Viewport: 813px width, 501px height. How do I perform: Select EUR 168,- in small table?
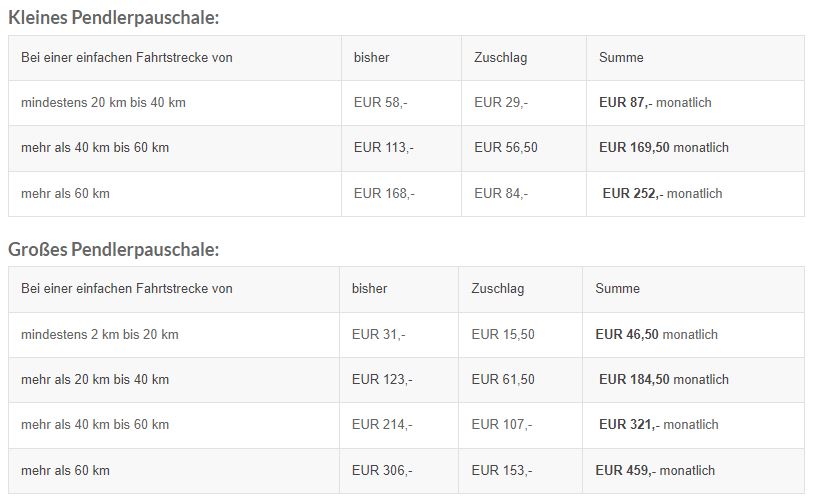[x=384, y=194]
